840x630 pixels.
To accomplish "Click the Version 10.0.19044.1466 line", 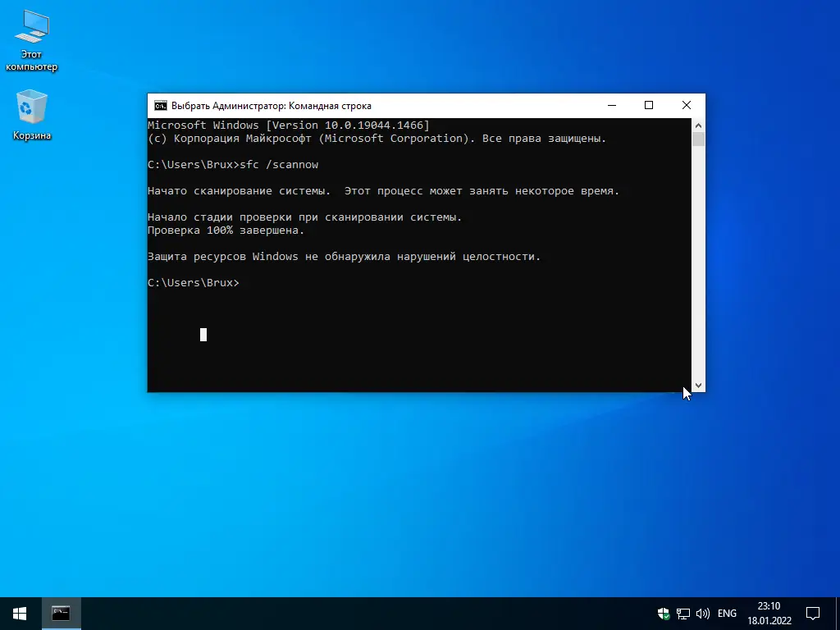I will tap(289, 126).
